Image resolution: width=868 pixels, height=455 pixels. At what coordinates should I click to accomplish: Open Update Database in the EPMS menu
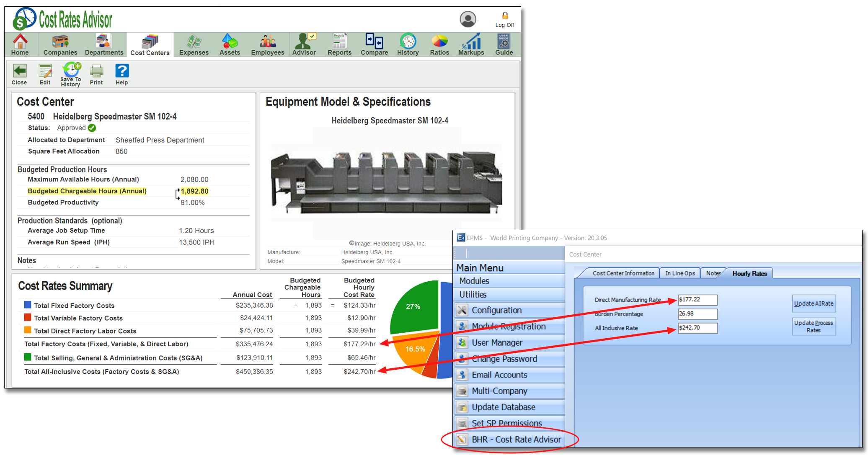tap(509, 407)
